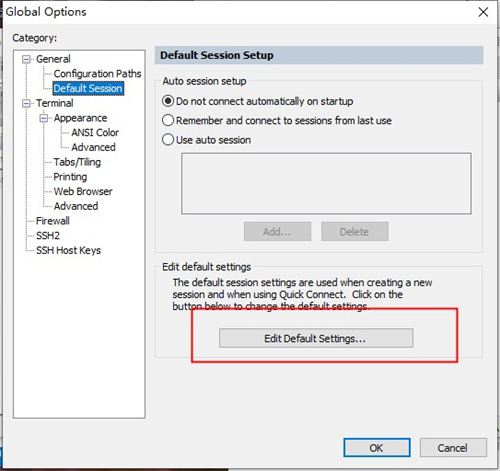Select the SSH2 category
The image size is (500, 471).
[48, 236]
